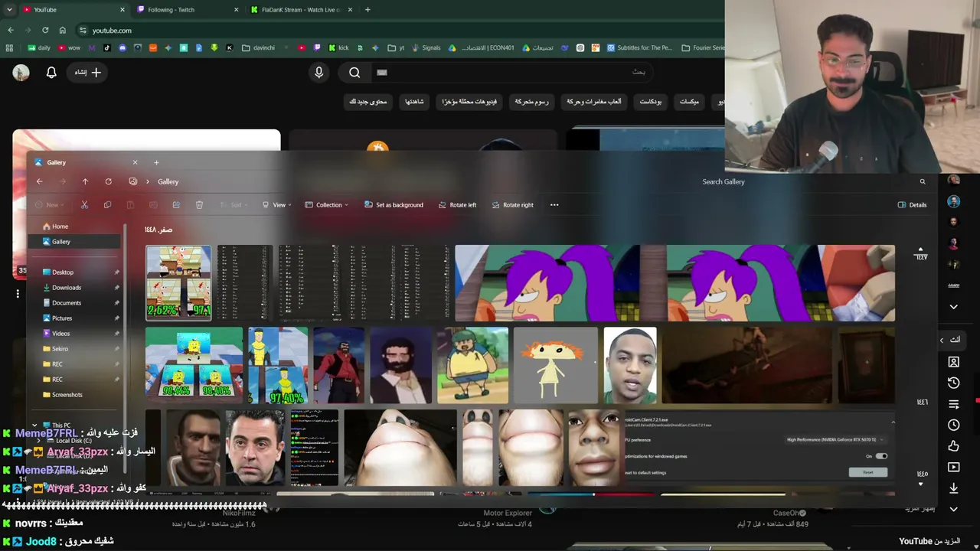Open the Signals bookmark
Image resolution: width=980 pixels, height=551 pixels.
point(425,47)
